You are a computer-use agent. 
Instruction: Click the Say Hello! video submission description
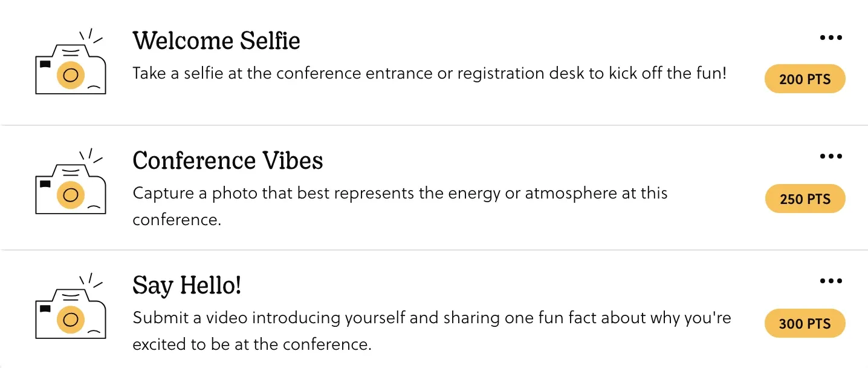tap(431, 330)
